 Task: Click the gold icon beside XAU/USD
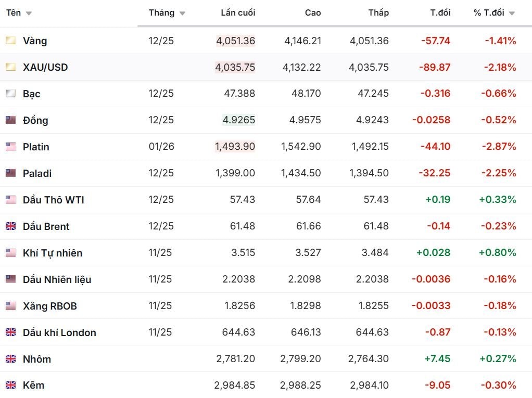coord(10,67)
